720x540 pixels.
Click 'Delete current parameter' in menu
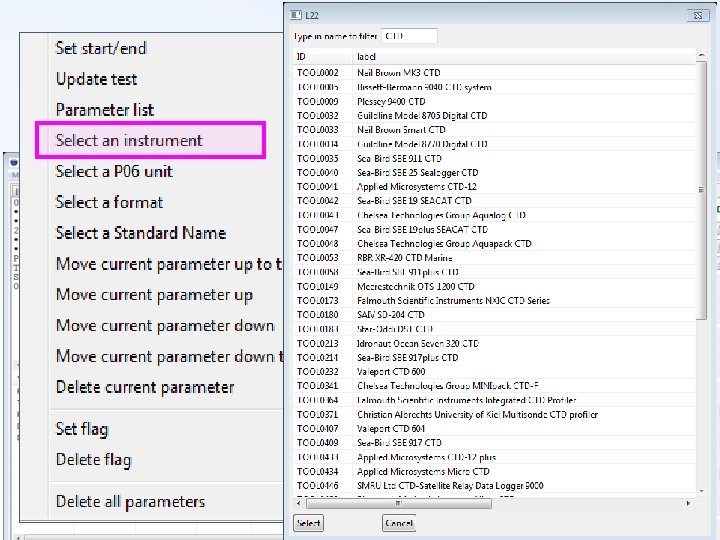[145, 387]
